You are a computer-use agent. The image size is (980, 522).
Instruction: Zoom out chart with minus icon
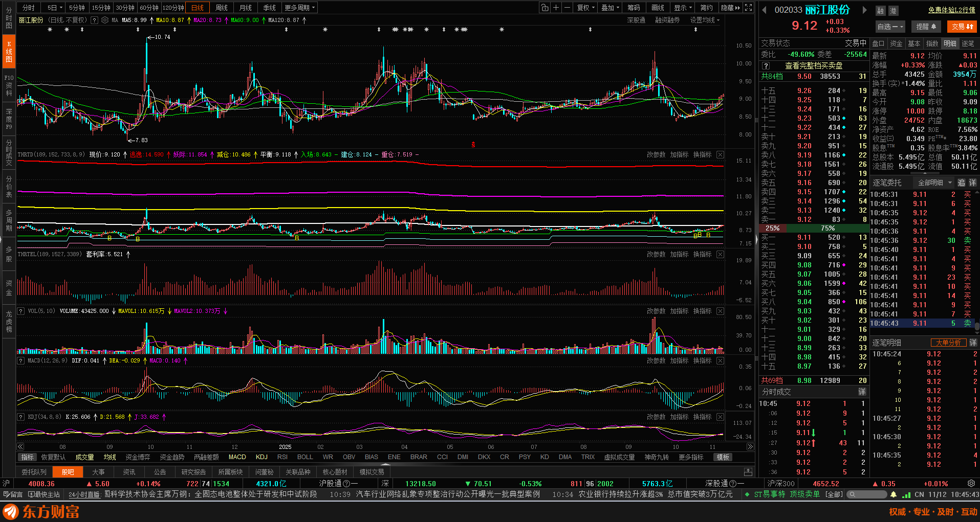[567, 8]
